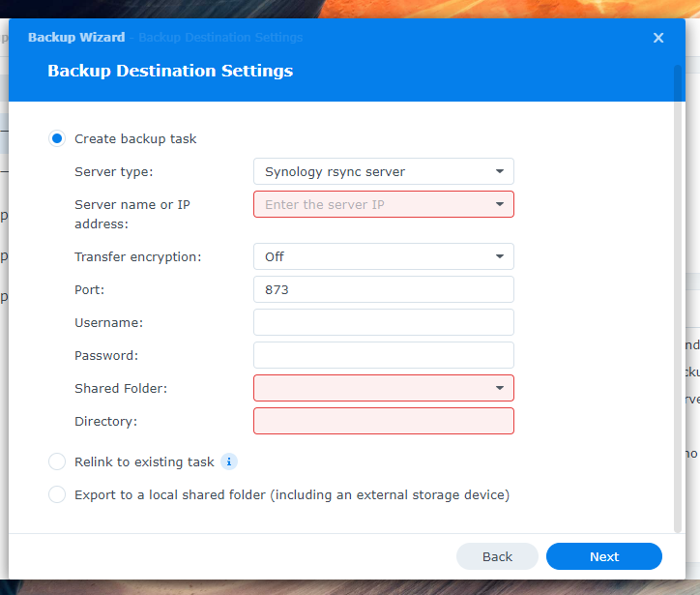Click into the Directory input field
Image resolution: width=700 pixels, height=595 pixels.
point(384,421)
